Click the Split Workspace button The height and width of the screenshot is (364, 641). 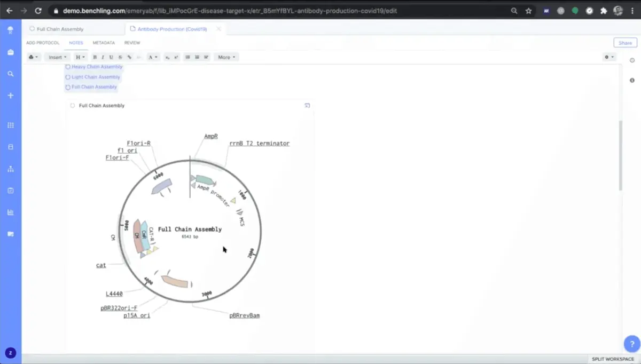click(613, 359)
